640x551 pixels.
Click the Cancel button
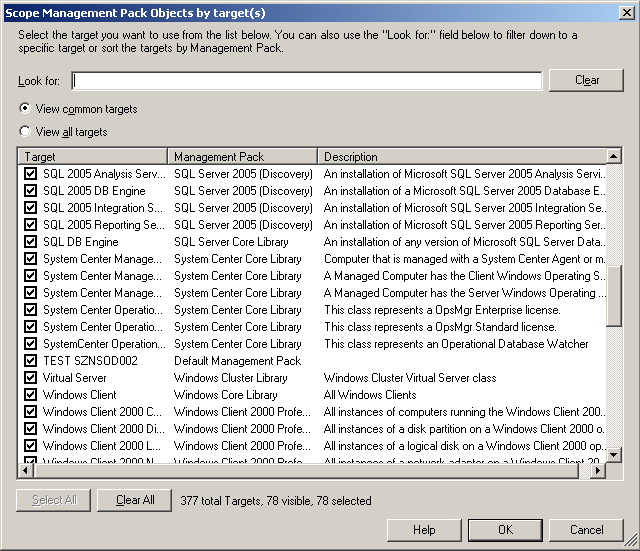(586, 530)
